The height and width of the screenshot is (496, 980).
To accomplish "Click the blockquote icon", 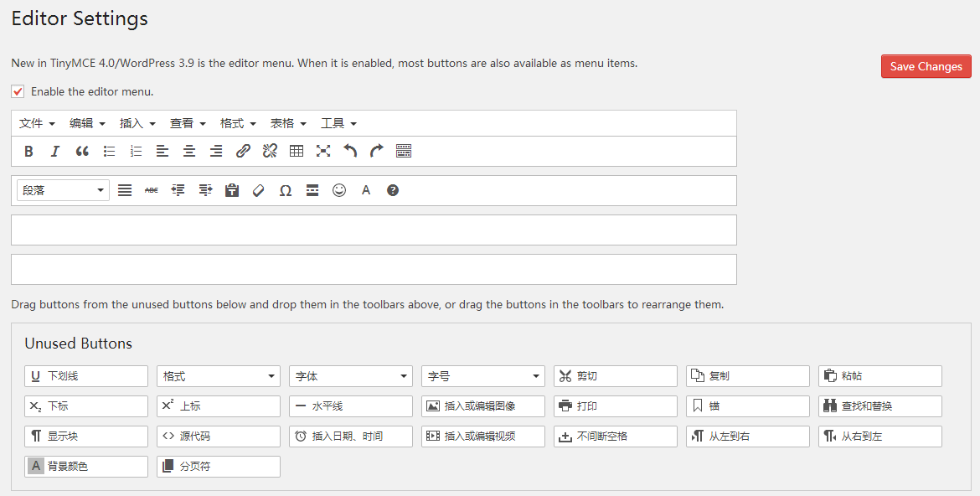I will pyautogui.click(x=80, y=151).
